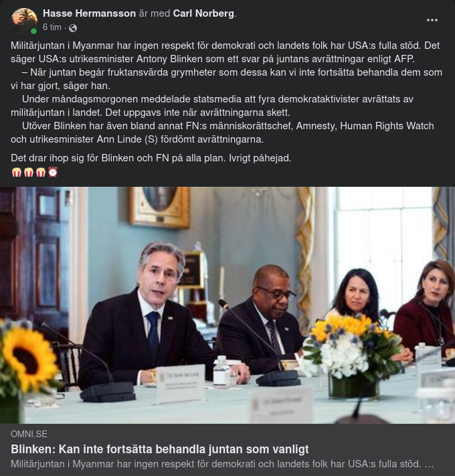
Task: Click the first paragraph about Militärjuntan
Action: click(x=225, y=52)
